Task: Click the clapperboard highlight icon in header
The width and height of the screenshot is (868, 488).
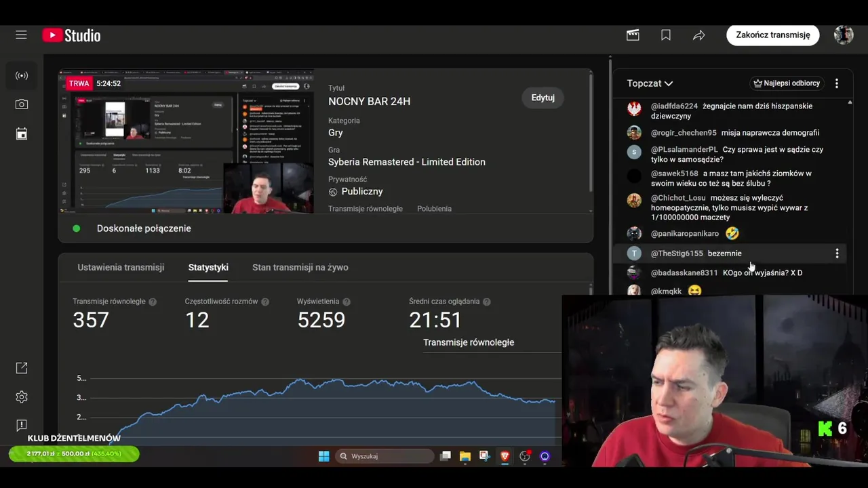Action: tap(633, 35)
